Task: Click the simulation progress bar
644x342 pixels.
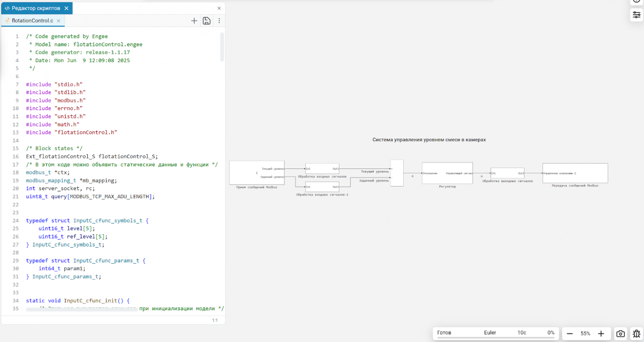Action: click(495, 338)
